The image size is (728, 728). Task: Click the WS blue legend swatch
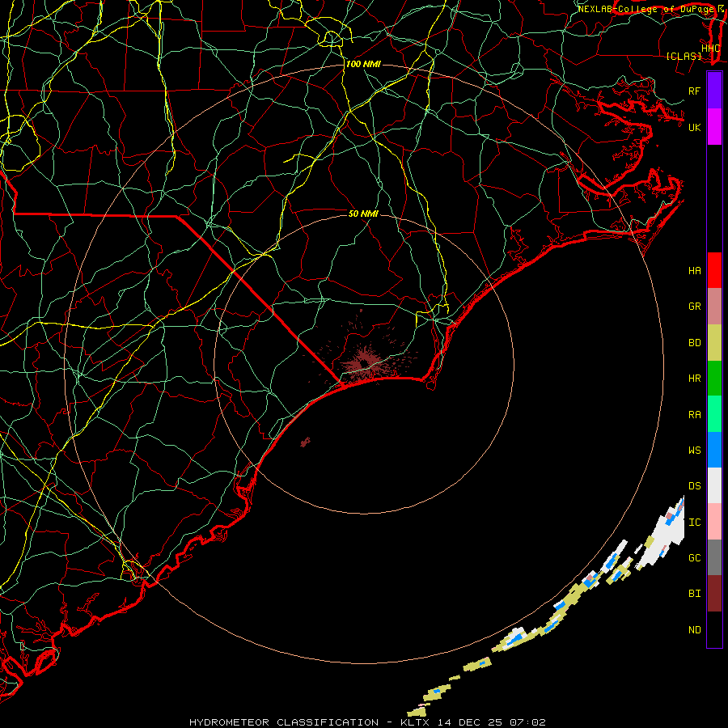tap(714, 450)
